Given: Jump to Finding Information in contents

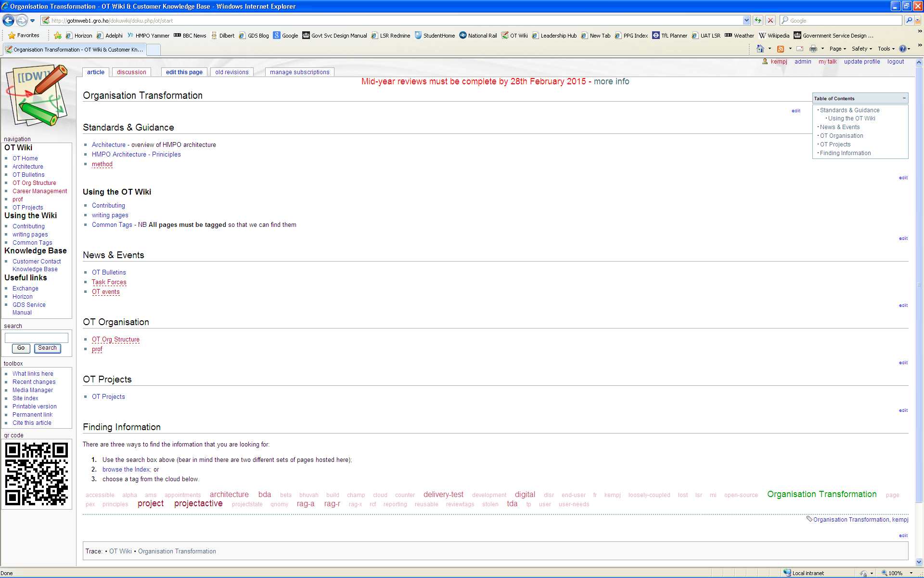Looking at the screenshot, I should tap(846, 153).
